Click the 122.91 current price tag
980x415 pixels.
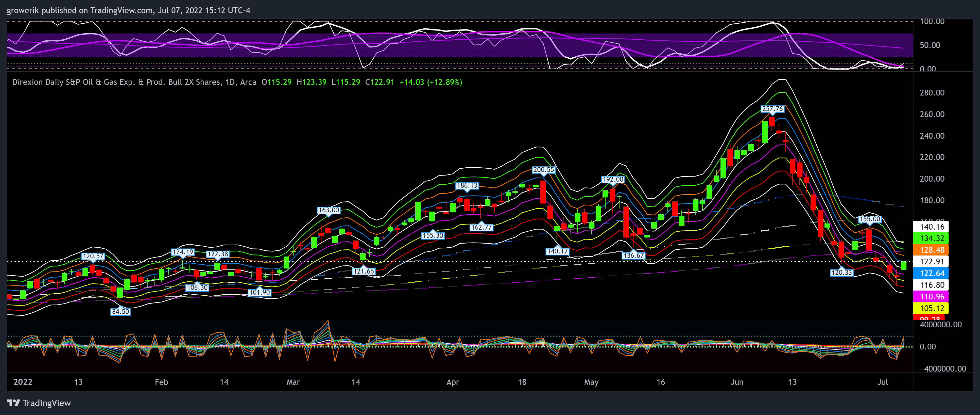coord(931,262)
